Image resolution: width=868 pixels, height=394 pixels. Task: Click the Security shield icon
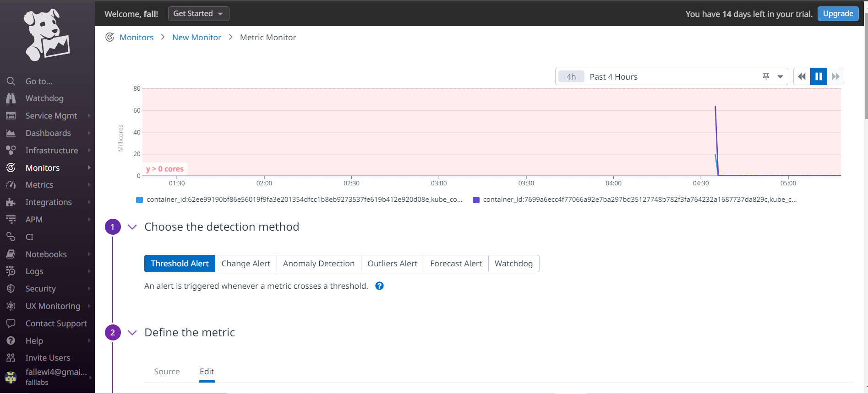11,289
